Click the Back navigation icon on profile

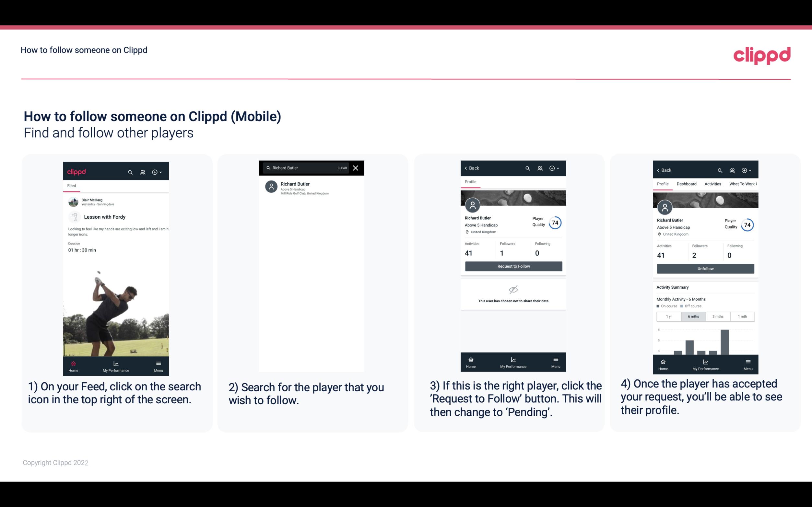click(467, 168)
